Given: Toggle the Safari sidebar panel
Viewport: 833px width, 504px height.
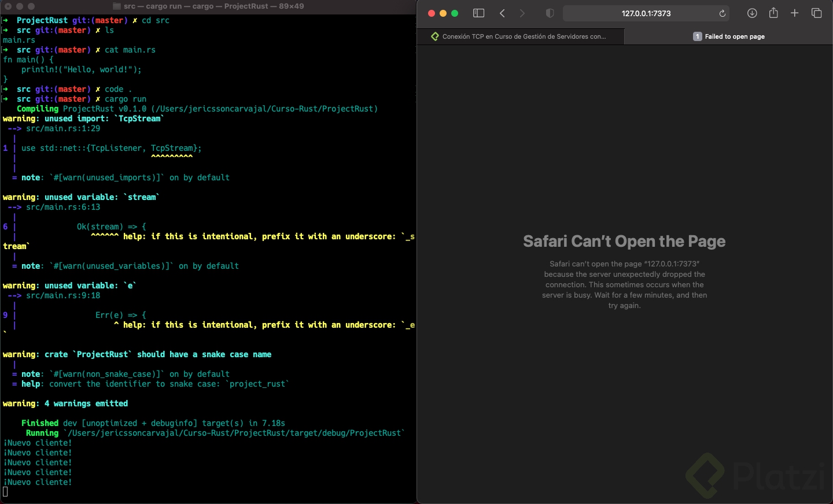Looking at the screenshot, I should click(x=479, y=13).
